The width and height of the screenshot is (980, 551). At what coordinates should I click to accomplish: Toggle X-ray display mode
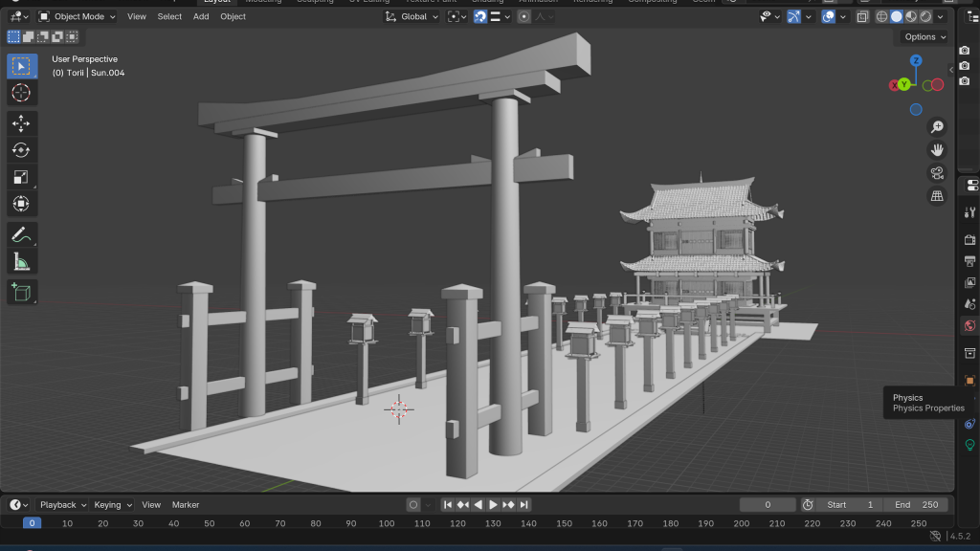point(863,16)
